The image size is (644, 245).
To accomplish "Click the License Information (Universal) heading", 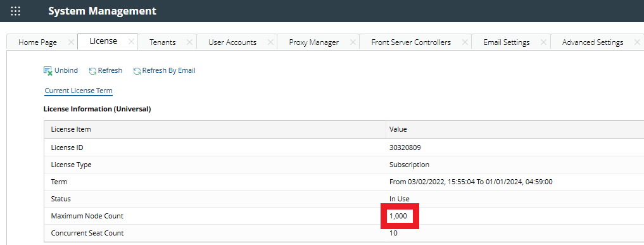I will point(97,109).
